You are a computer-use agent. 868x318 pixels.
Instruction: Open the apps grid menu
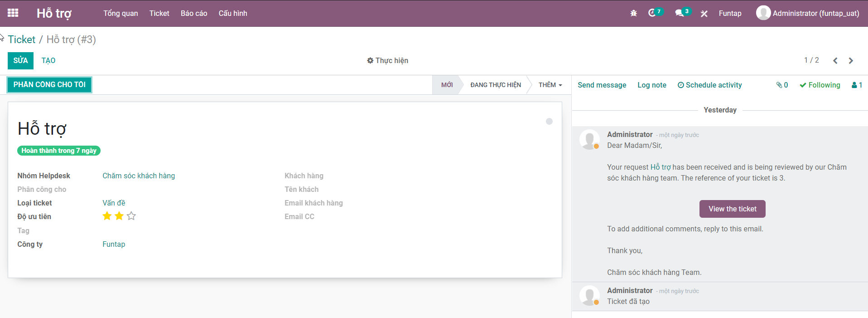tap(13, 13)
